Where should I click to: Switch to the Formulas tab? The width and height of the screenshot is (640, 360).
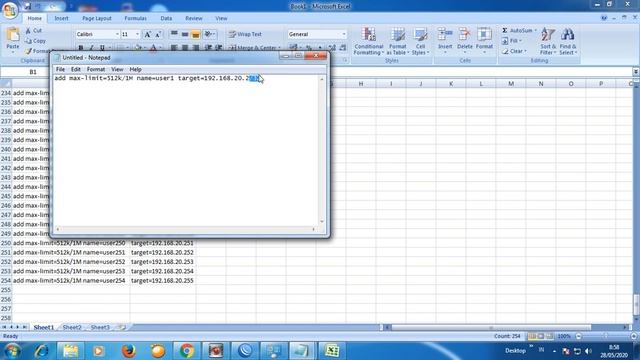click(x=135, y=18)
